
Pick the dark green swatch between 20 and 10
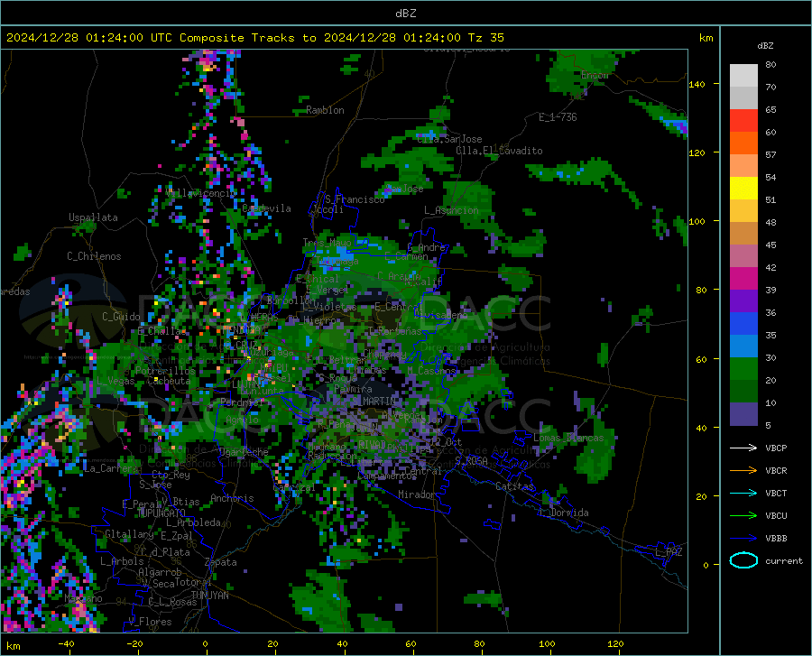coord(743,392)
